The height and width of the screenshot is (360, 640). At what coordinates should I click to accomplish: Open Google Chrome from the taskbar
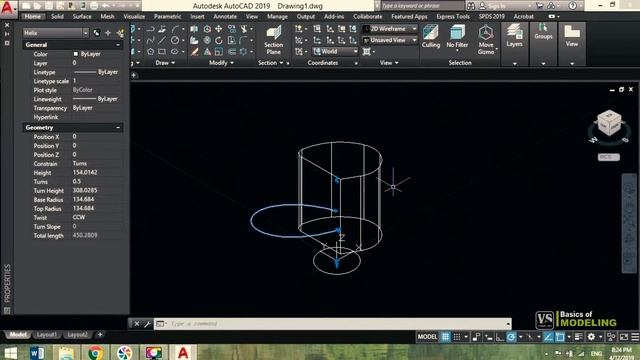tap(96, 352)
